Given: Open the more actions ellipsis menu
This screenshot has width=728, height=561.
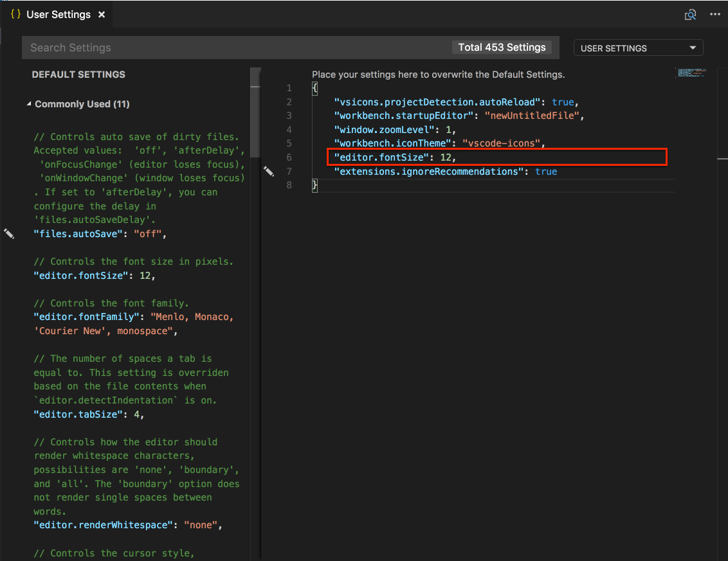Looking at the screenshot, I should click(715, 15).
